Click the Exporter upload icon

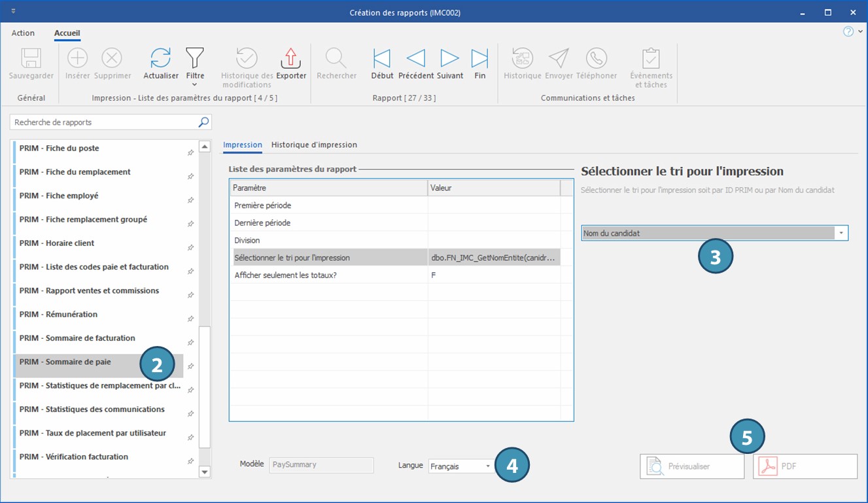(x=291, y=59)
